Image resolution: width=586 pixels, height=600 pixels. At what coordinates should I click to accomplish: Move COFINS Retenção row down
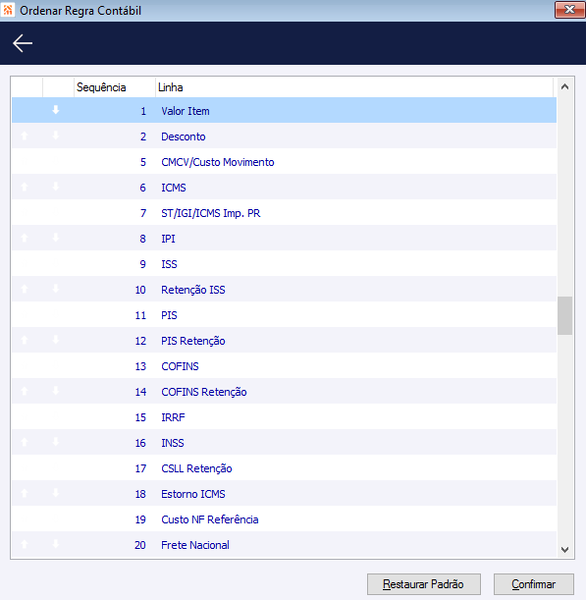[x=56, y=391]
